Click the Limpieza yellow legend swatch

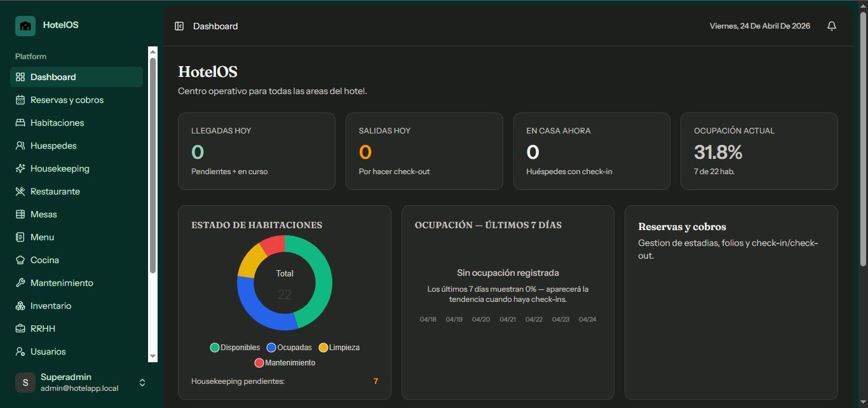pyautogui.click(x=323, y=348)
